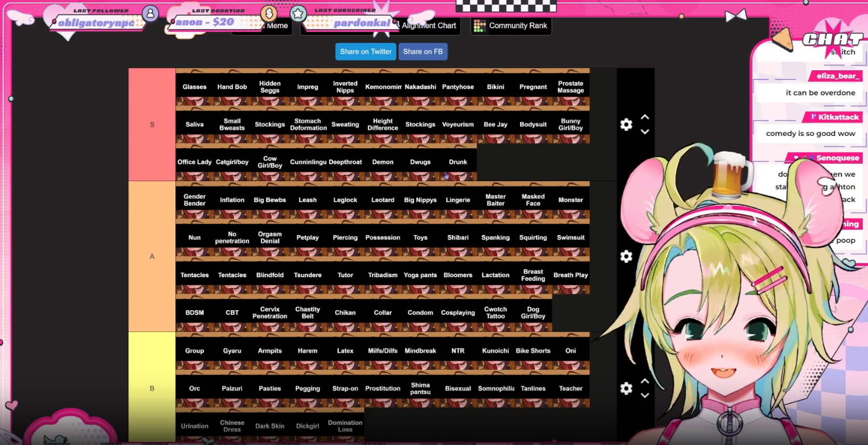Open settings gear for the S tier row
This screenshot has height=445, width=868.
(x=626, y=125)
